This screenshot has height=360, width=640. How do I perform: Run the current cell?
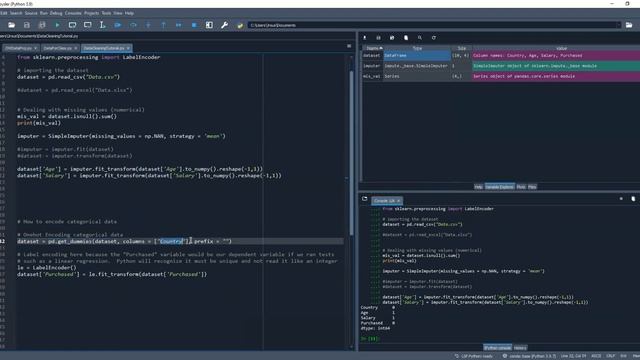pyautogui.click(x=72, y=25)
